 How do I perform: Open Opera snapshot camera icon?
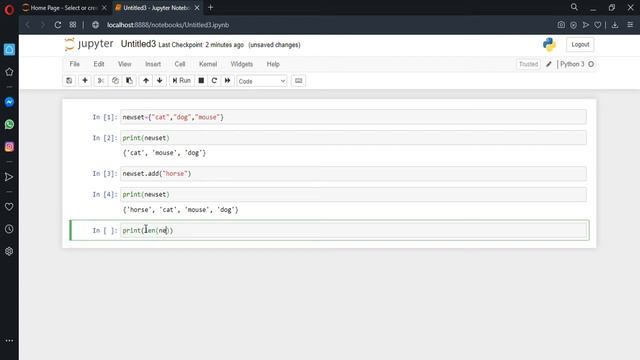(561, 25)
